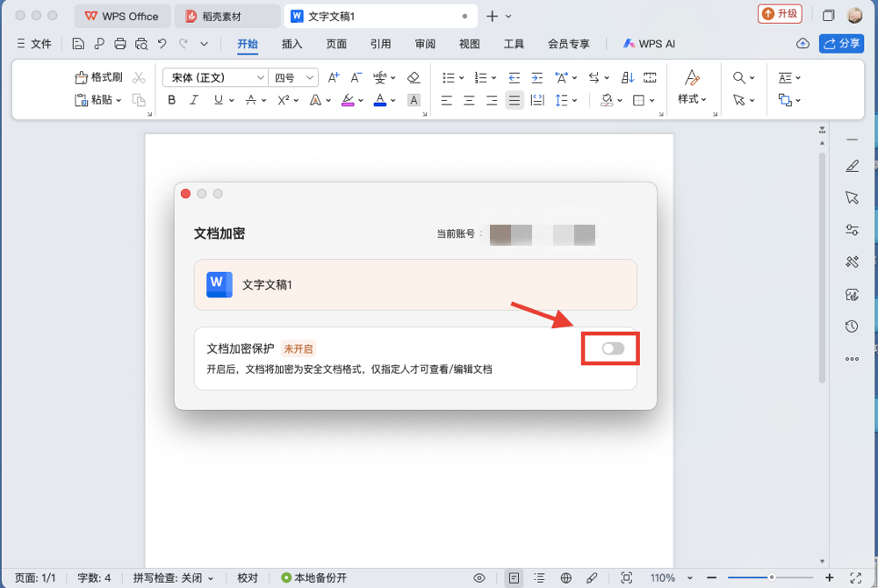Click the strikethrough text icon
This screenshot has height=588, width=878.
click(253, 99)
